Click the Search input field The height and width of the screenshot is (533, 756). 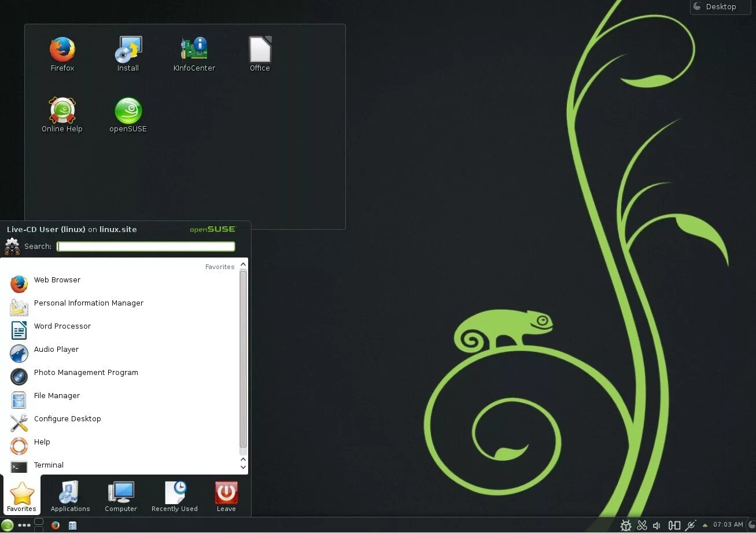146,247
